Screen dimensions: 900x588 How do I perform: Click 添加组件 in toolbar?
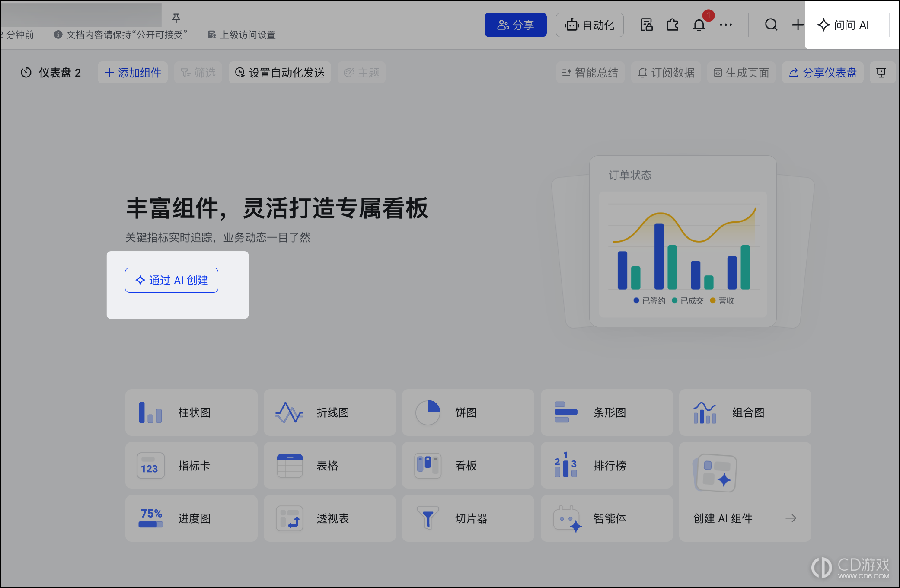pos(133,73)
